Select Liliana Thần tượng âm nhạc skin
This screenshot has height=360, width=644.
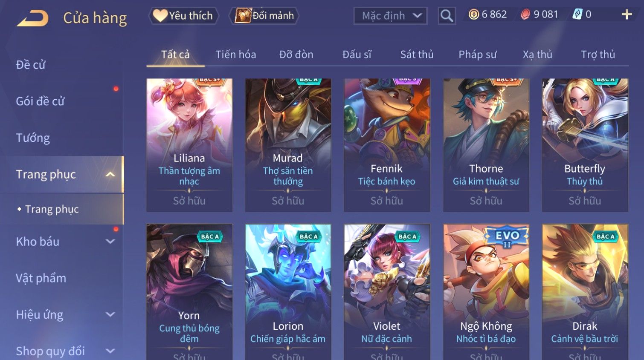189,145
